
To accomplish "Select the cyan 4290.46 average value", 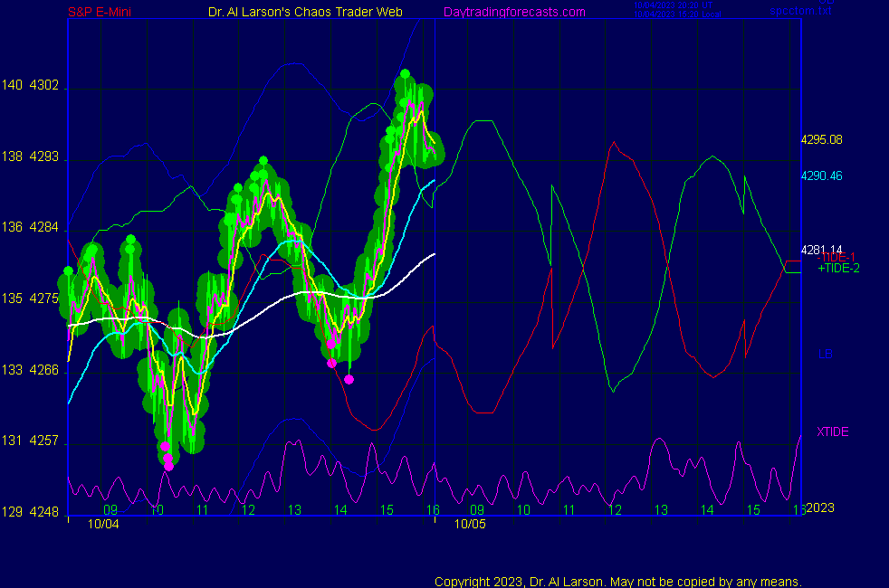I will [821, 175].
